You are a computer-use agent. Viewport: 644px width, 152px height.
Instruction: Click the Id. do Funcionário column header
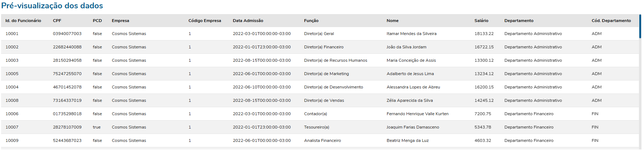coord(23,21)
